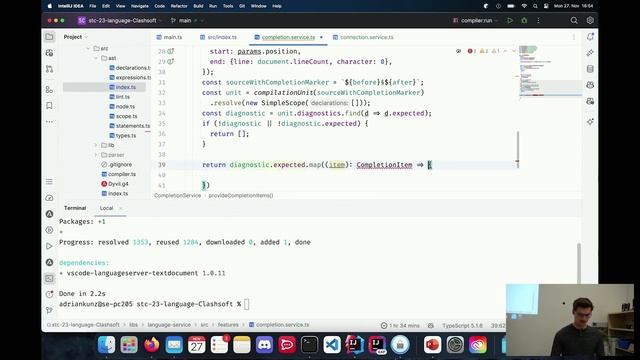Viewport: 640px width, 360px height.
Task: Select the Local terminal tab
Action: pos(106,208)
